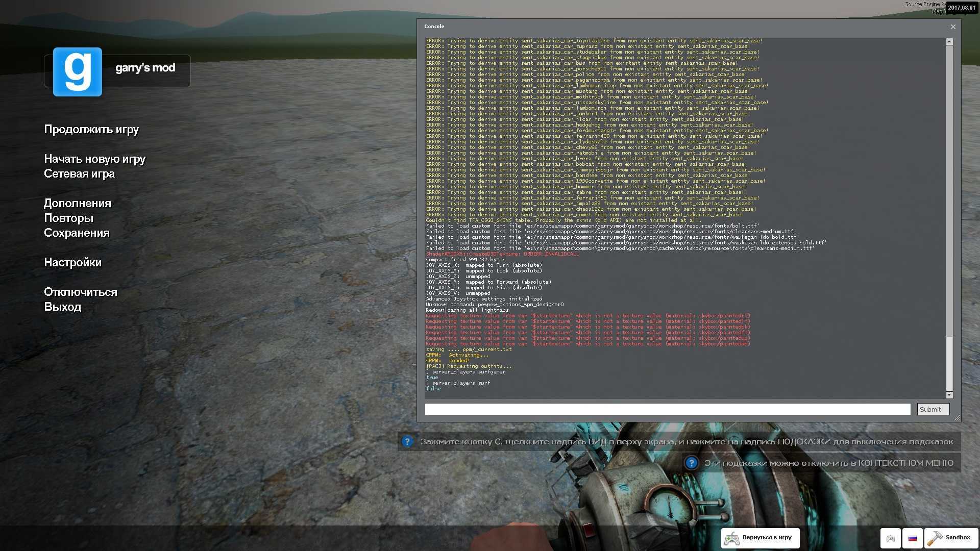Open Дополнения addons menu
This screenshot has height=551, width=980.
click(x=78, y=204)
